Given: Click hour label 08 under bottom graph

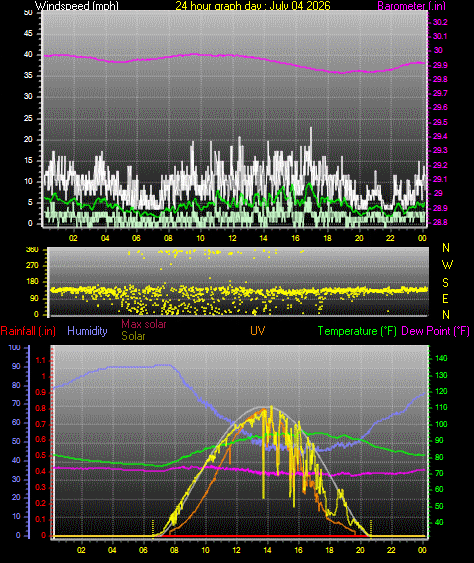Looking at the screenshot, I should click(174, 550).
